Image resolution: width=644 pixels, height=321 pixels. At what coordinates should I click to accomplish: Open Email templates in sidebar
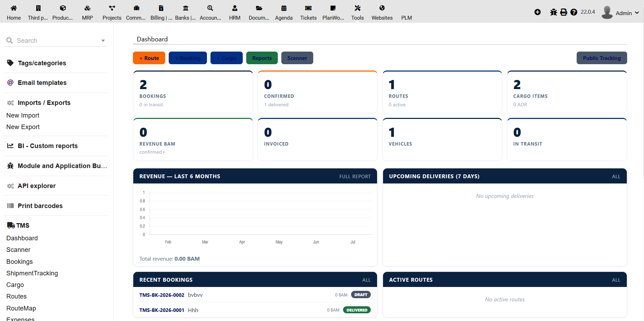coord(42,83)
